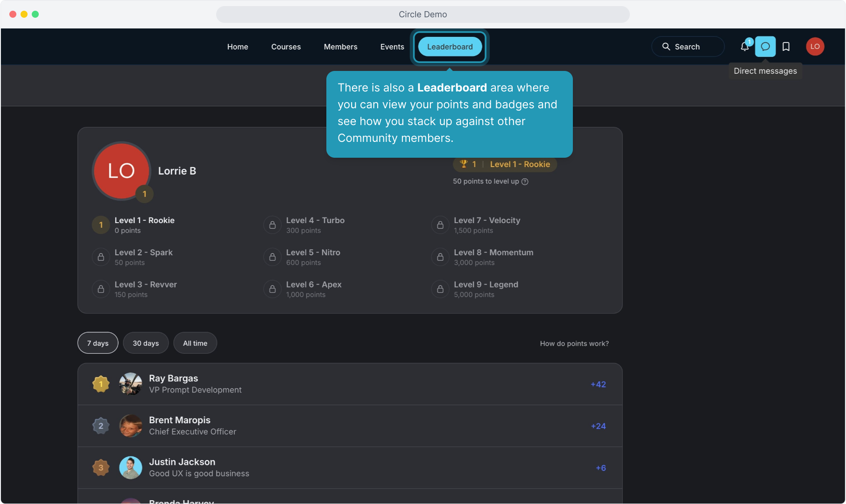Open Direct messages chat icon
The width and height of the screenshot is (846, 504).
pos(765,47)
